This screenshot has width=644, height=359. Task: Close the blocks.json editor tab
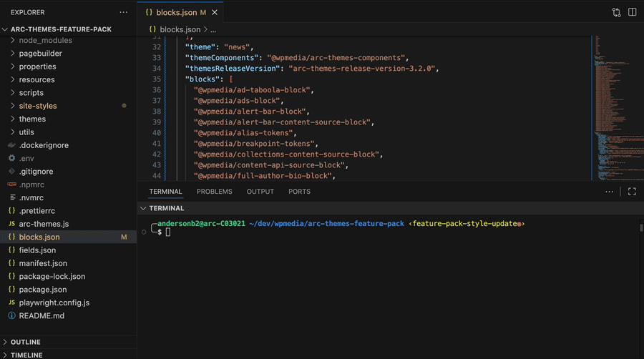215,13
